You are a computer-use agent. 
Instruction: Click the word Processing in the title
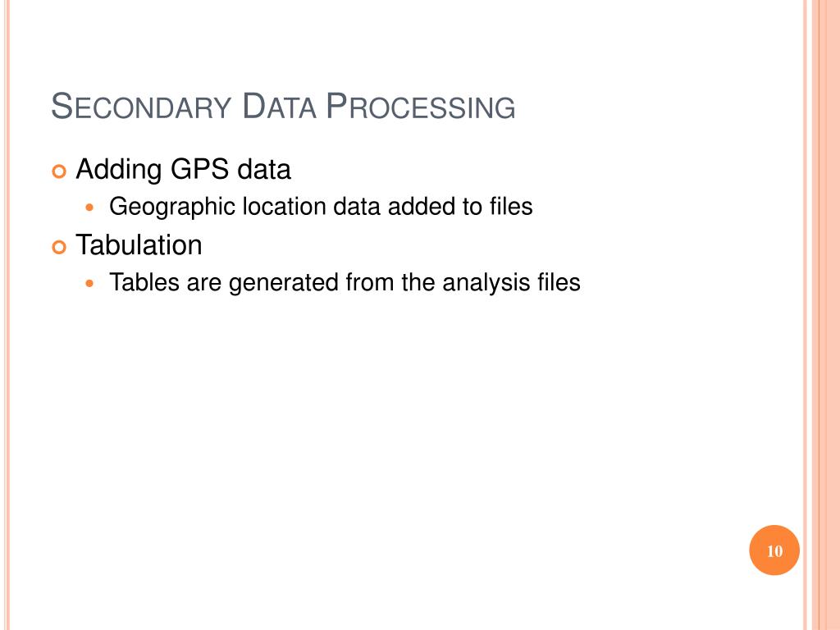(421, 106)
